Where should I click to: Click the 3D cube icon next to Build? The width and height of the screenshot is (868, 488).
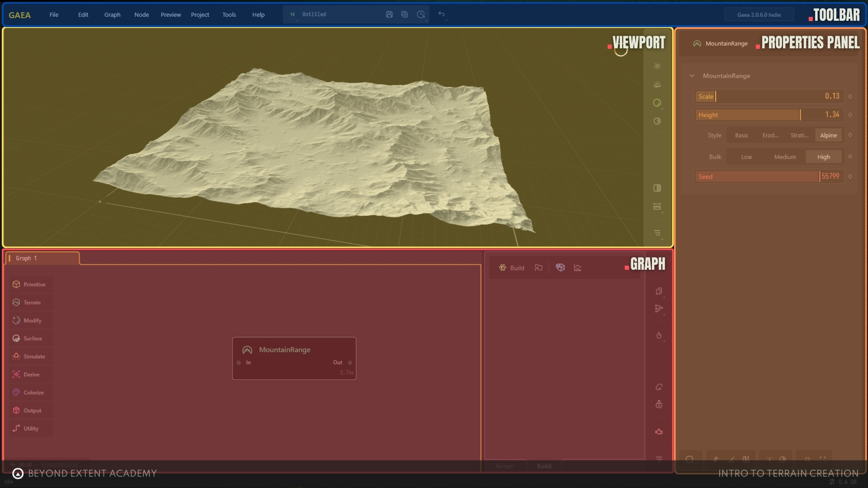click(x=560, y=267)
